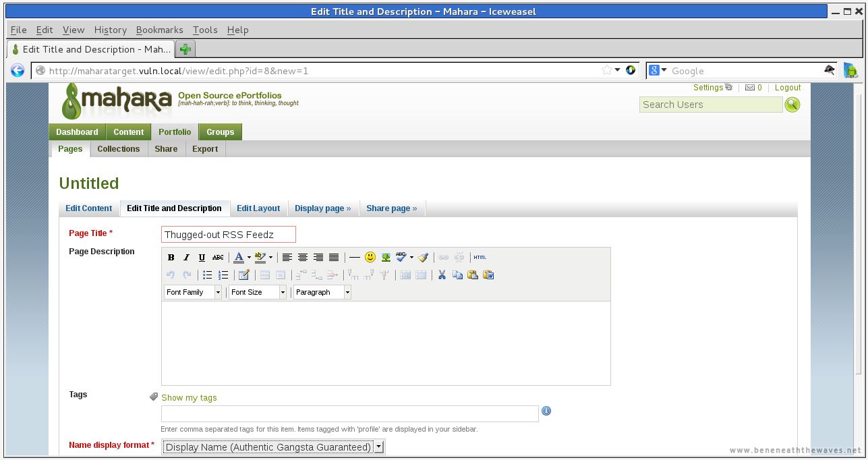868x460 pixels.
Task: Paste from Word icon
Action: (x=489, y=275)
